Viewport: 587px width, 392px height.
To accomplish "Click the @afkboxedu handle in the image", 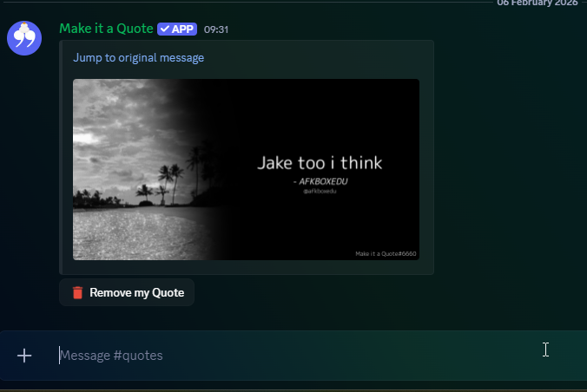I will (x=320, y=191).
